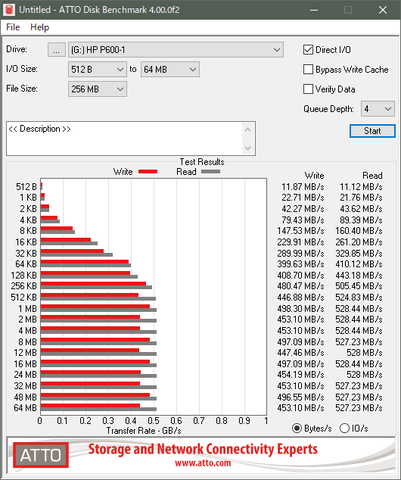Click read value 443.18 MB/s

(359, 275)
